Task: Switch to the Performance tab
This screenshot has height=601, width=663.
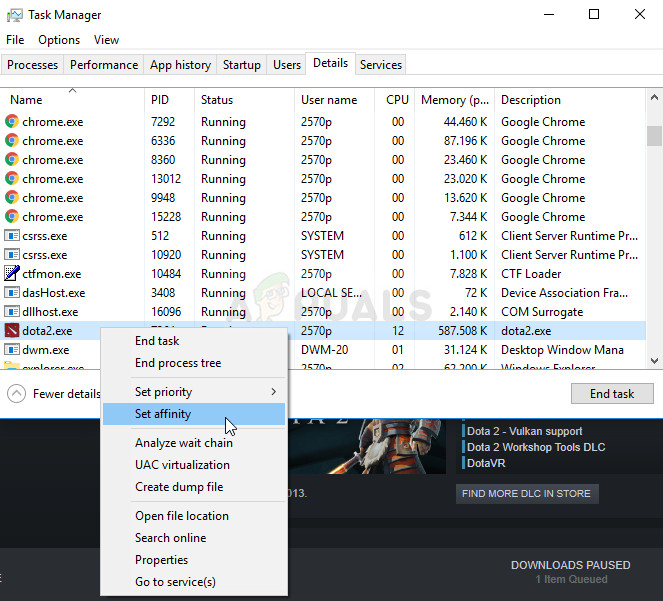Action: click(x=104, y=65)
